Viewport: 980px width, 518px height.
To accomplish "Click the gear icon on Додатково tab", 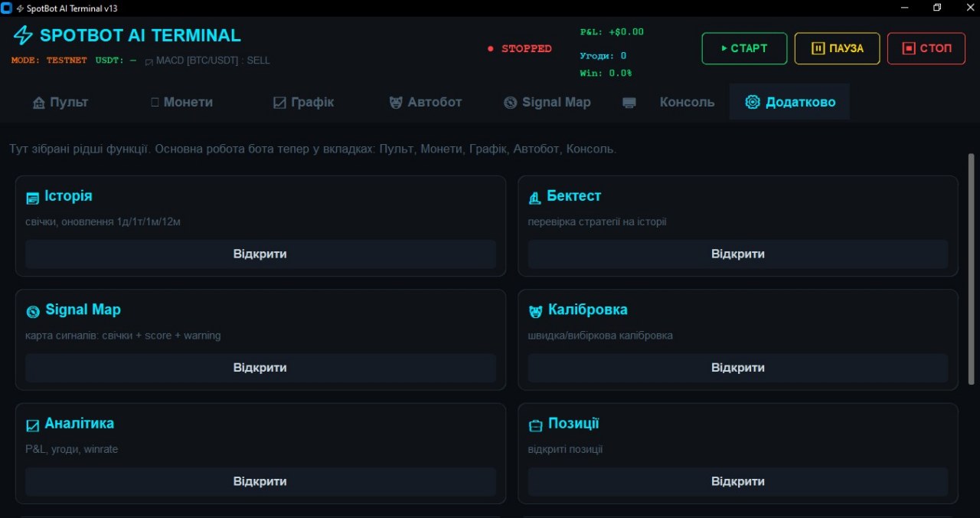I will click(x=753, y=102).
